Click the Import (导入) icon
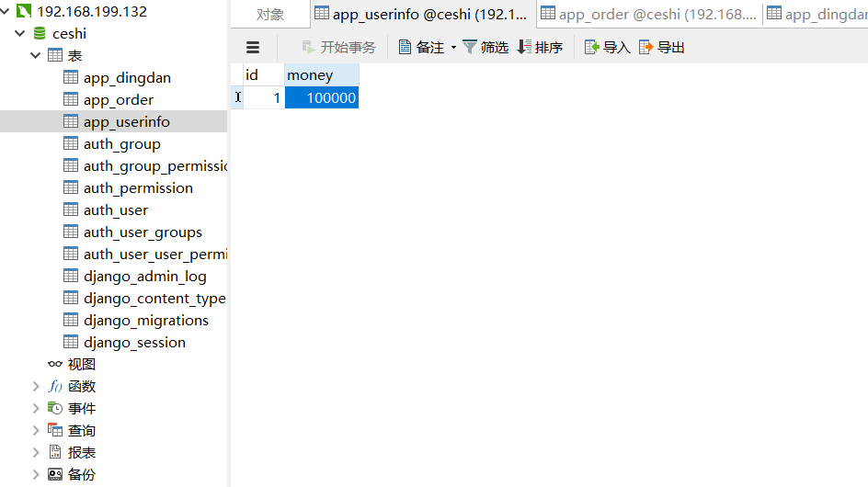This screenshot has width=868, height=487. [592, 47]
